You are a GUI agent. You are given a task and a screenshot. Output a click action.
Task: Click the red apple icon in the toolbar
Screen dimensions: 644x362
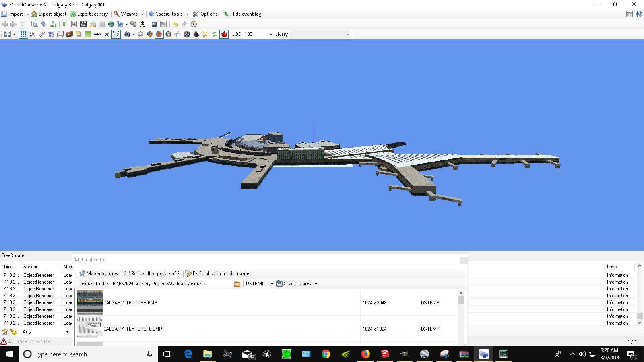224,34
